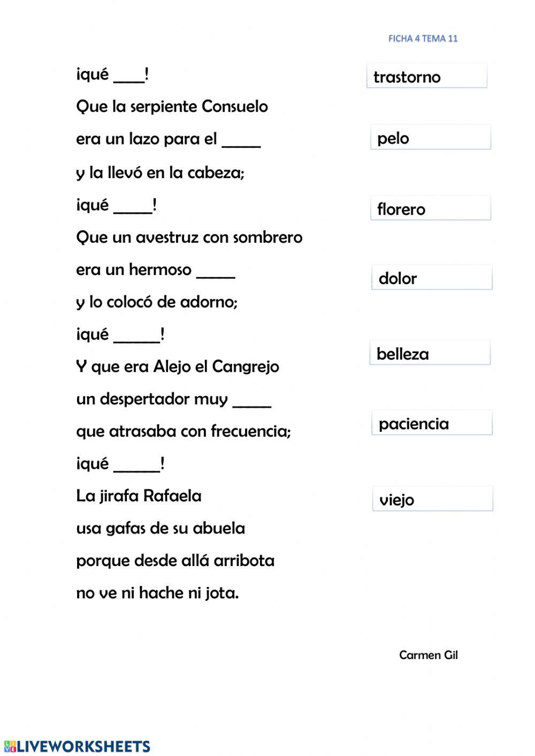Click the line 'Que la serpiente Consuelo'

tap(172, 106)
